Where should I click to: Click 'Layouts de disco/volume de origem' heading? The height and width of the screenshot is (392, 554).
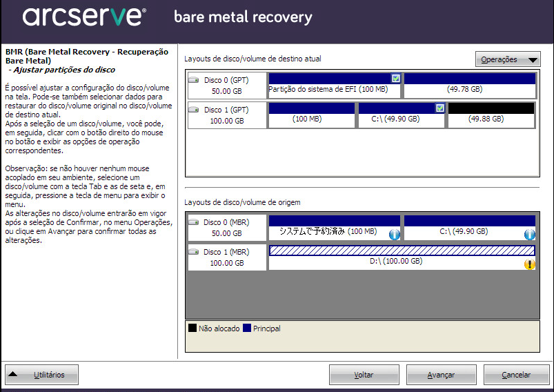point(242,202)
